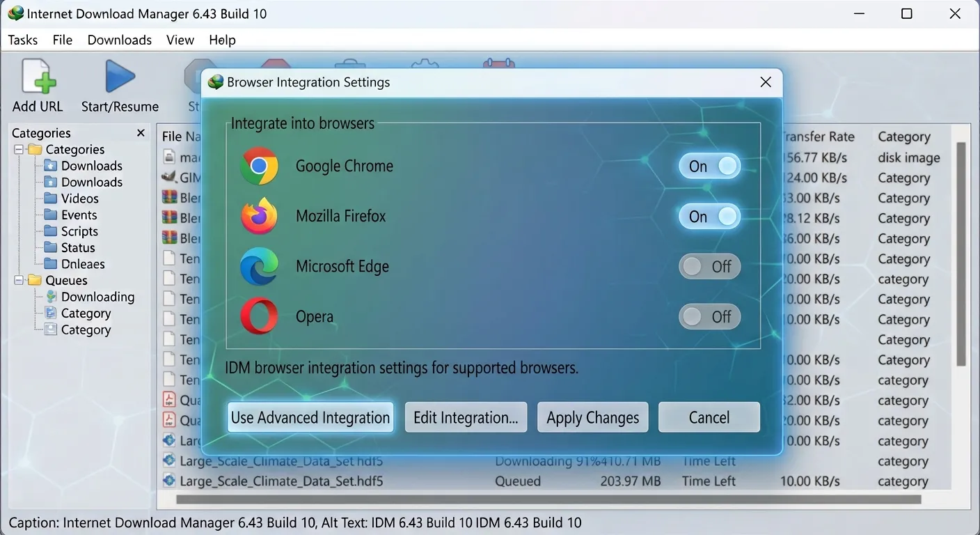Click the Apply Changes button
The image size is (980, 535).
click(x=592, y=417)
